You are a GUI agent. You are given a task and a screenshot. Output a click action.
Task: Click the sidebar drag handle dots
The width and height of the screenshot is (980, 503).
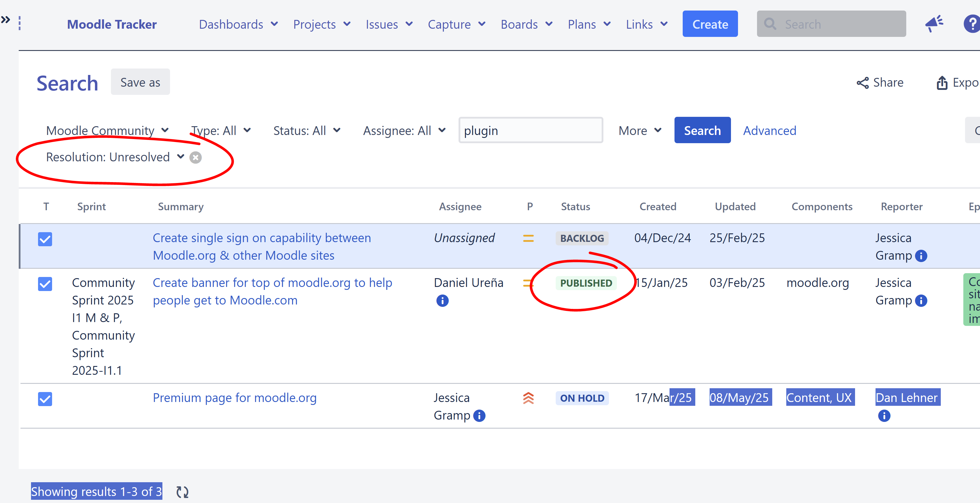pyautogui.click(x=19, y=24)
